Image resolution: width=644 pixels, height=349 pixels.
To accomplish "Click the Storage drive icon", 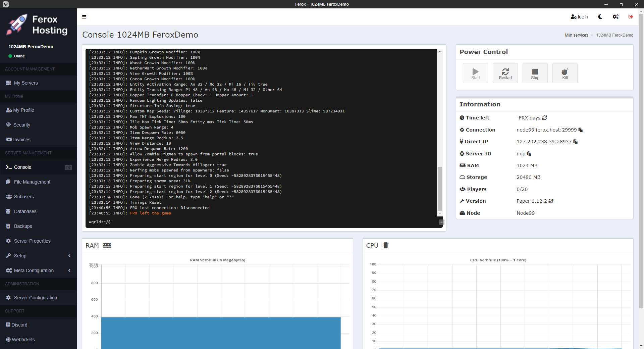I will (462, 177).
